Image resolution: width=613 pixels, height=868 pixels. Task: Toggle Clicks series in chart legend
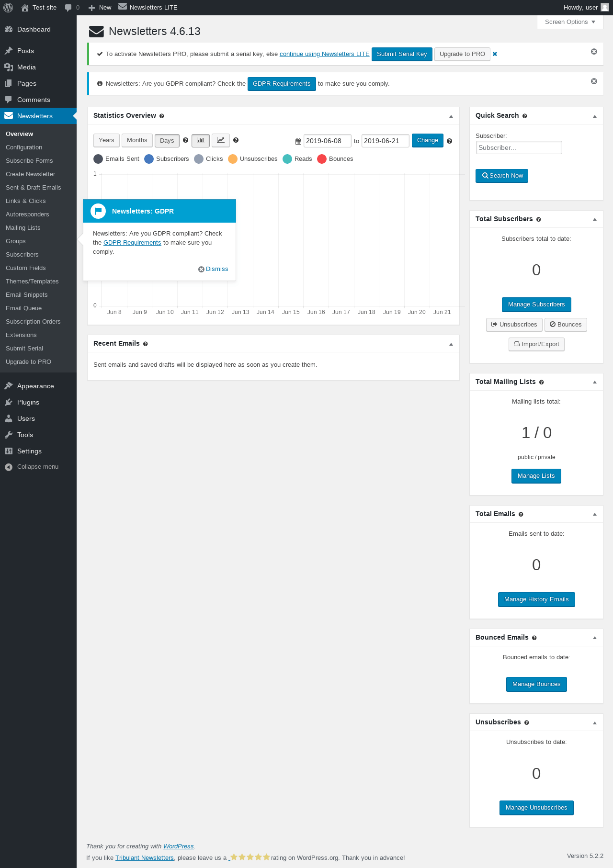[208, 159]
